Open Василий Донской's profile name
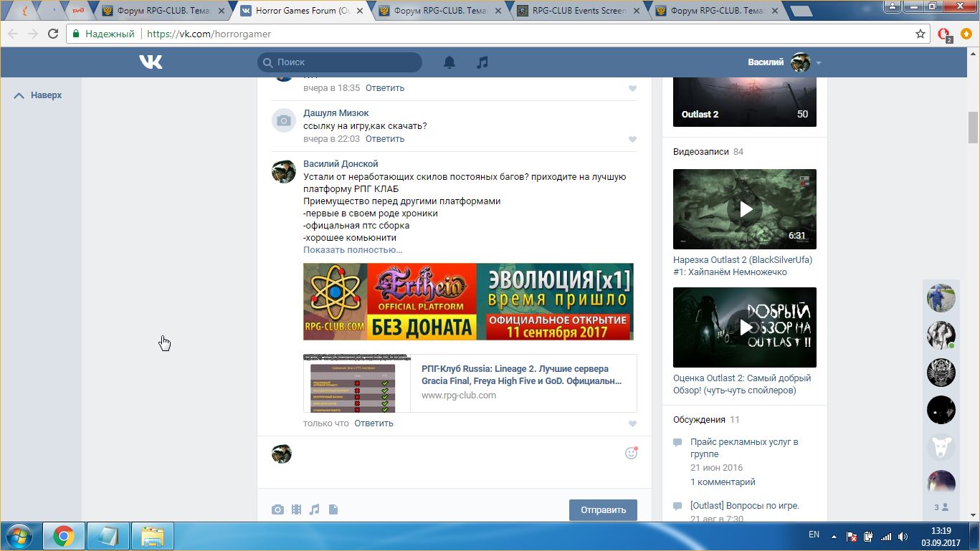 click(x=341, y=164)
